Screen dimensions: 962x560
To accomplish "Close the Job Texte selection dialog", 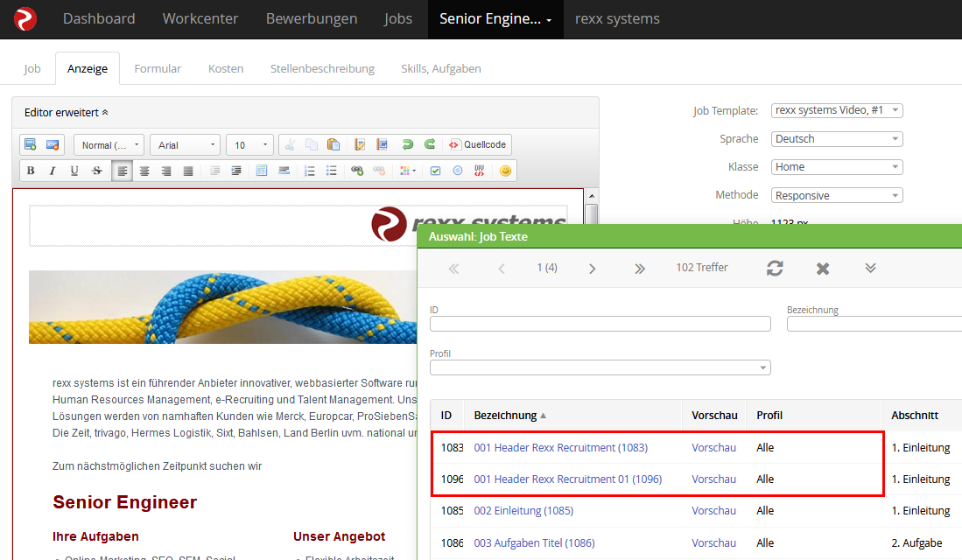I will [x=823, y=269].
